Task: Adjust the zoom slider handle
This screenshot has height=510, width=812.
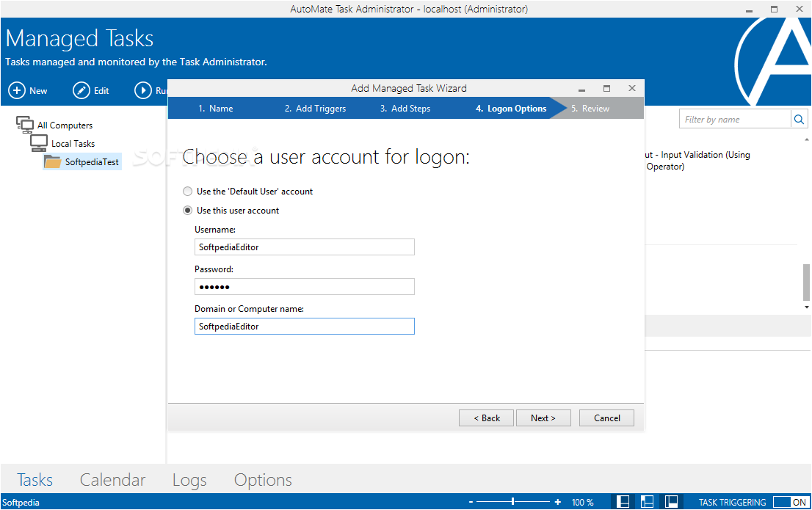Action: pyautogui.click(x=512, y=502)
